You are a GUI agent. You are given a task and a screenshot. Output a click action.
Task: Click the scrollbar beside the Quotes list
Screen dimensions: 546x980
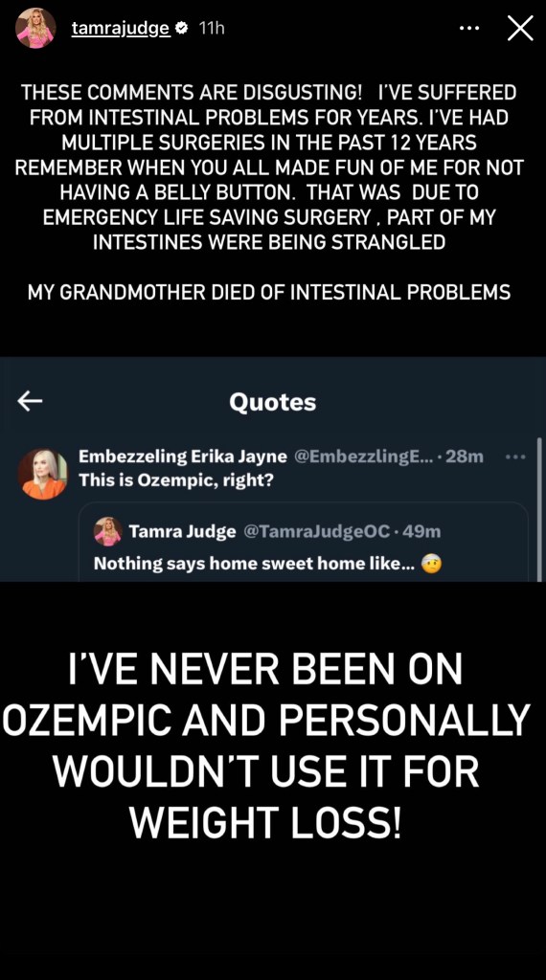click(538, 509)
